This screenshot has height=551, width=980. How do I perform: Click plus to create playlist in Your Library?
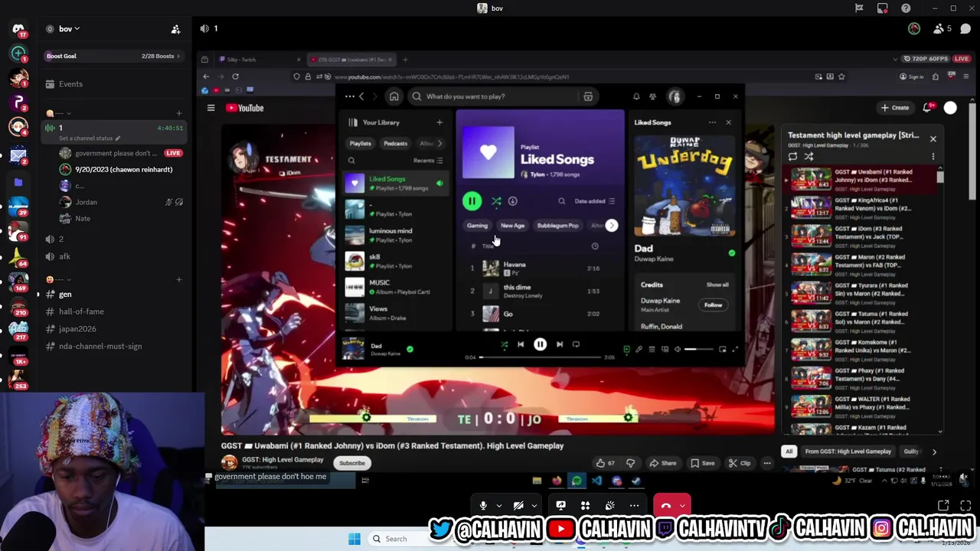point(439,122)
